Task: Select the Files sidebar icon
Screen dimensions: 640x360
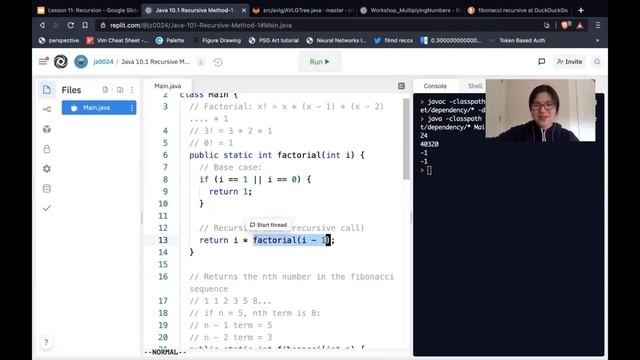Action: [47, 90]
